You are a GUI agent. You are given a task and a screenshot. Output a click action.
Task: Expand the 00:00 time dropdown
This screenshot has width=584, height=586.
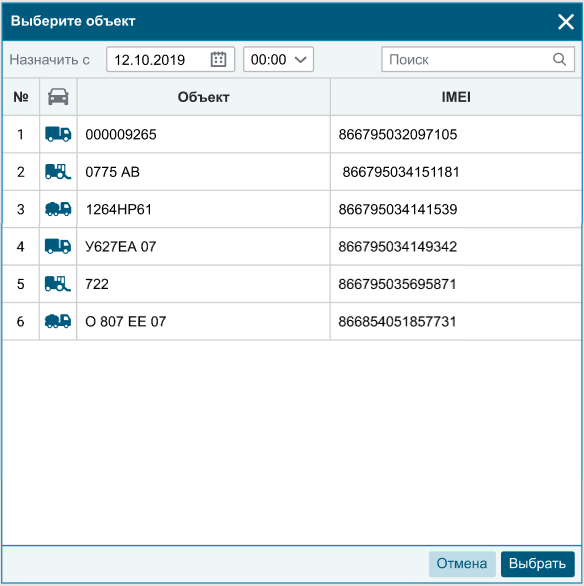[278, 59]
